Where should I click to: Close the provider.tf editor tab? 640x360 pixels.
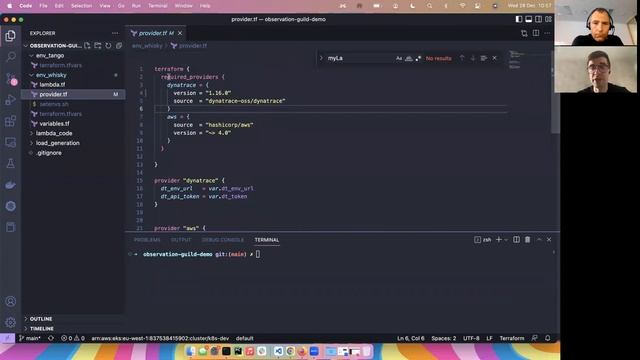tap(180, 33)
